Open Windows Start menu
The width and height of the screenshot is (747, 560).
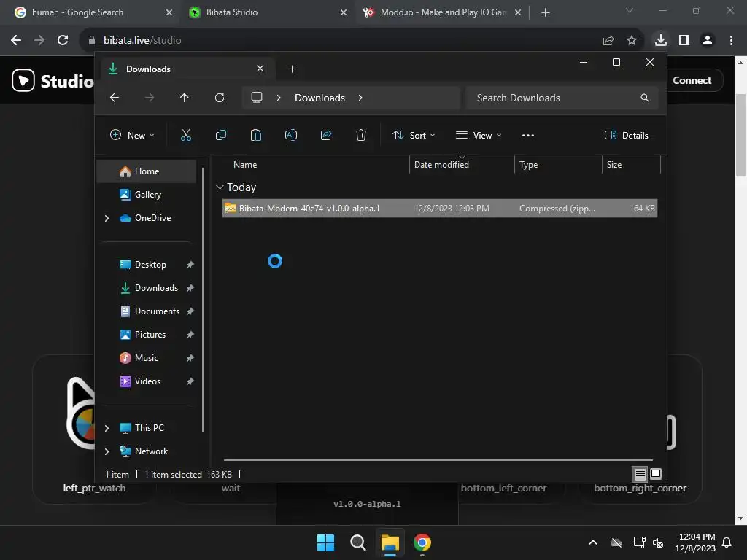click(326, 542)
